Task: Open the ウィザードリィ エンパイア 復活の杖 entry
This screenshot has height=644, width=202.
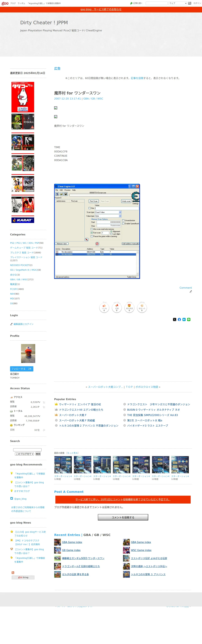Action: [x=80, y=404]
